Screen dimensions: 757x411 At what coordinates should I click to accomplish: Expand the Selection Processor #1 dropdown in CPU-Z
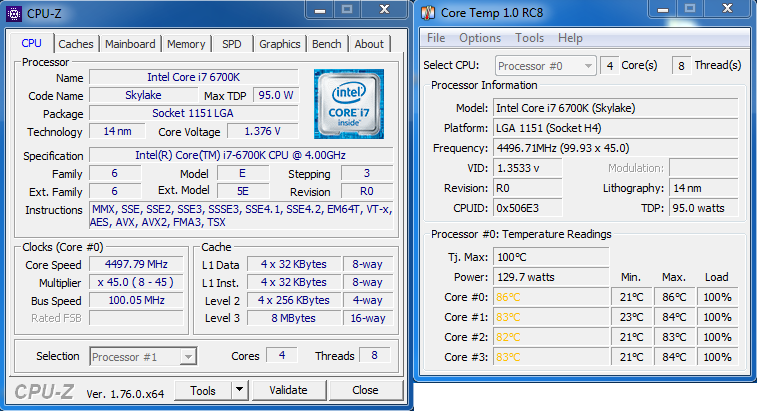point(143,357)
